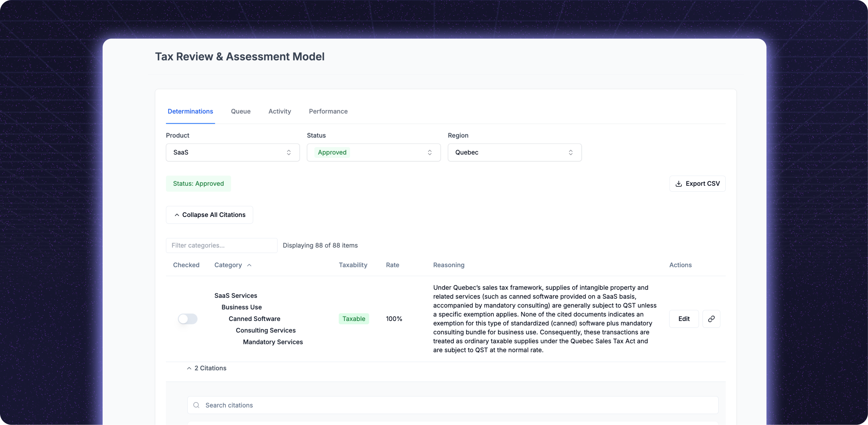Open the Region dropdown set to Quebec

(514, 152)
